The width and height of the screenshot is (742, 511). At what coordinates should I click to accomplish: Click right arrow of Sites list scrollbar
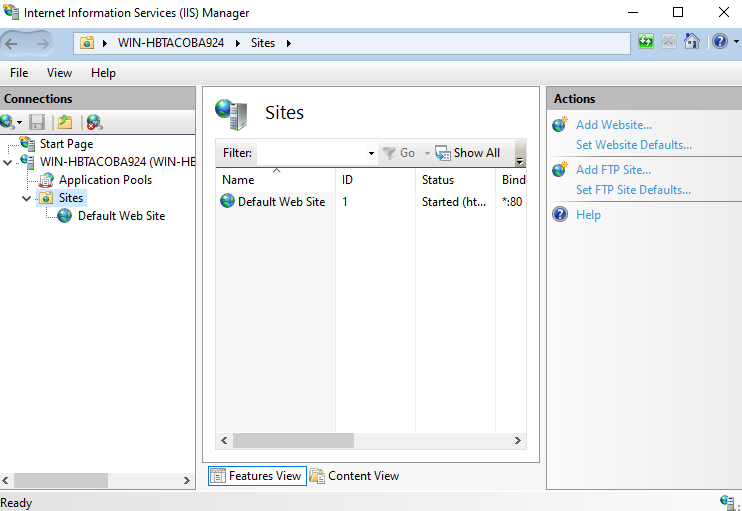click(518, 441)
